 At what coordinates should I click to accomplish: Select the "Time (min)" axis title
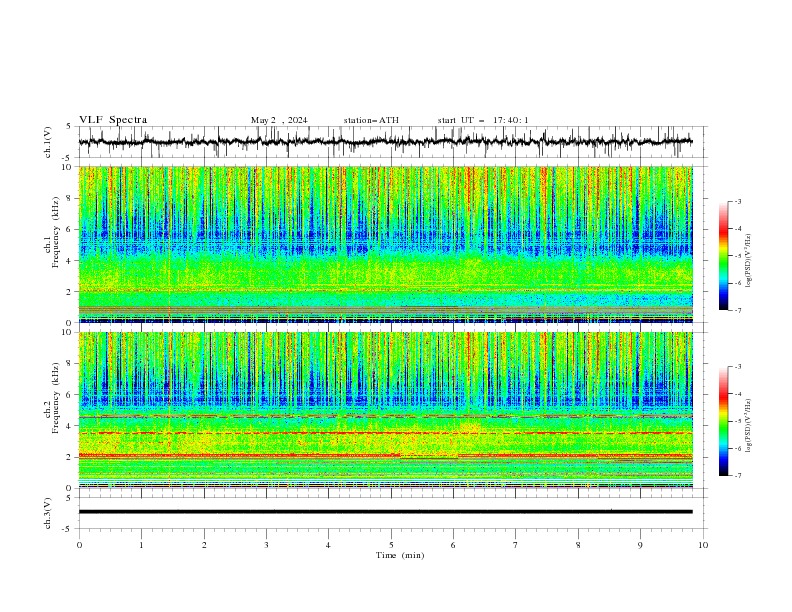pyautogui.click(x=400, y=555)
